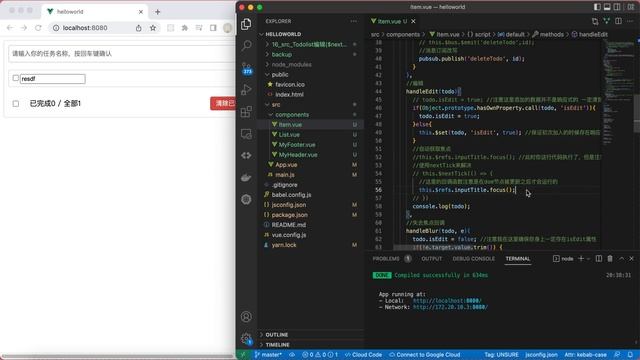Reload the localhost:8080 page in browser
640x360 pixels.
[x=38, y=28]
